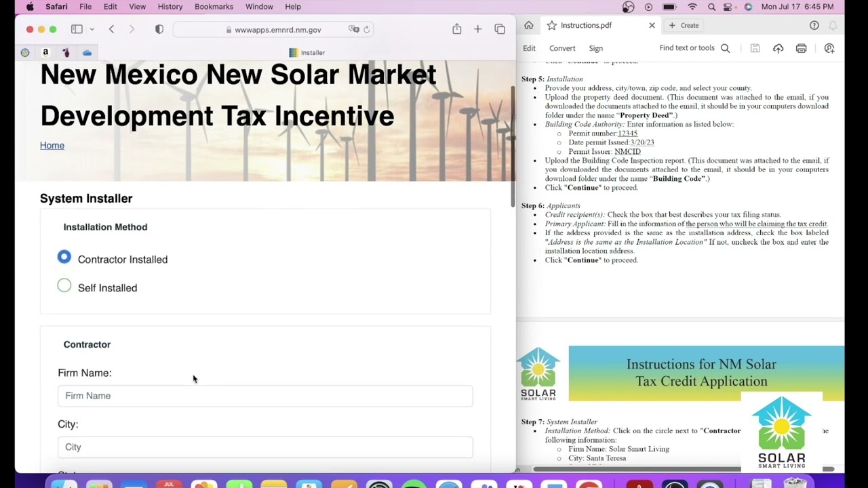Open Help menu

(x=293, y=7)
